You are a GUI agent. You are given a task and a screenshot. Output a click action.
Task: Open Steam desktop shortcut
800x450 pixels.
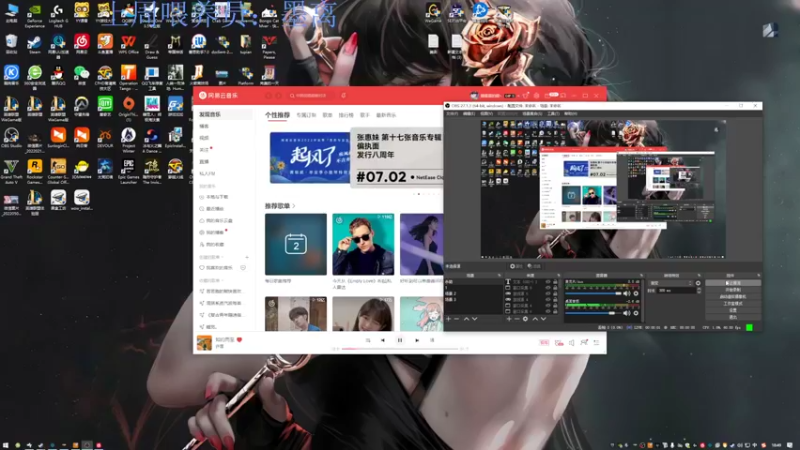[x=34, y=45]
